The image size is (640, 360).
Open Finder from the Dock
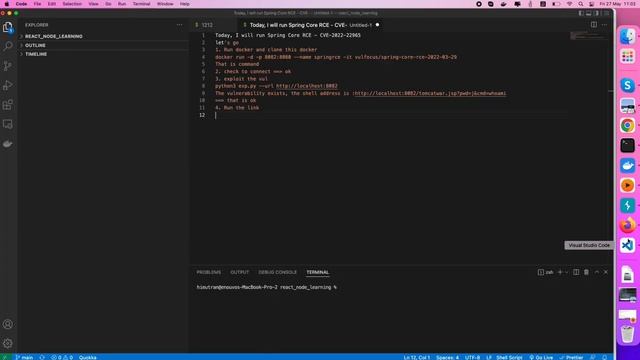627,37
